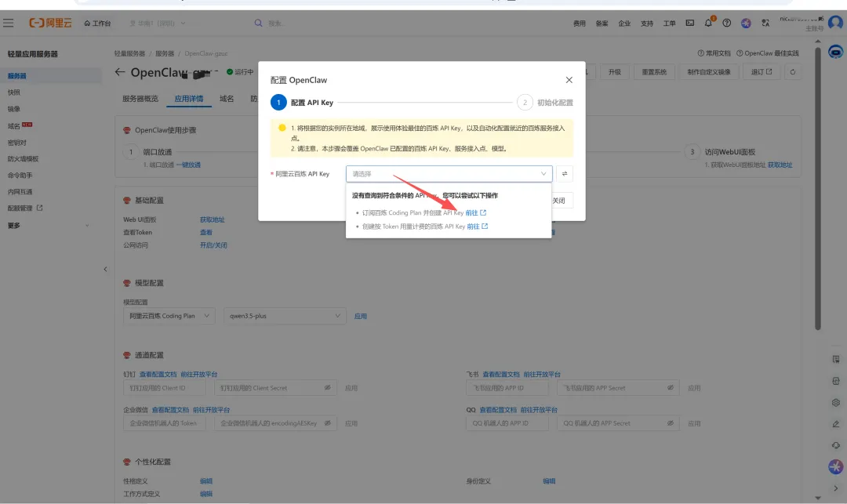Toggle visibility of QQ APP Secret
847x504 pixels.
click(x=671, y=423)
